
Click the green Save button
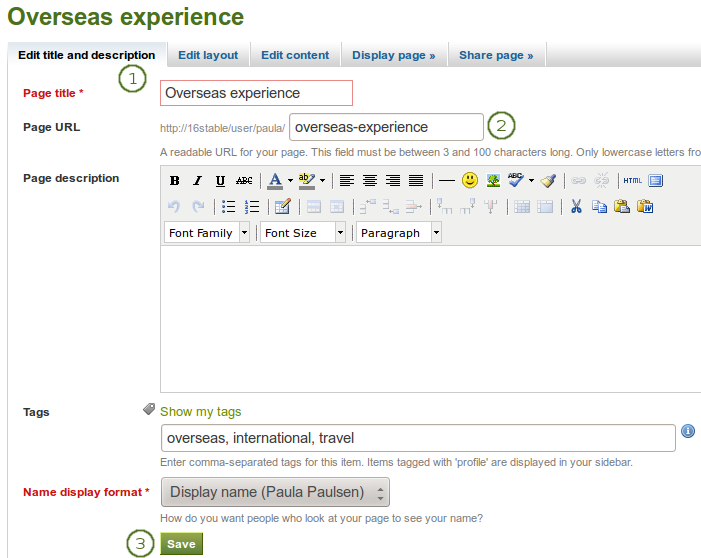click(x=181, y=543)
